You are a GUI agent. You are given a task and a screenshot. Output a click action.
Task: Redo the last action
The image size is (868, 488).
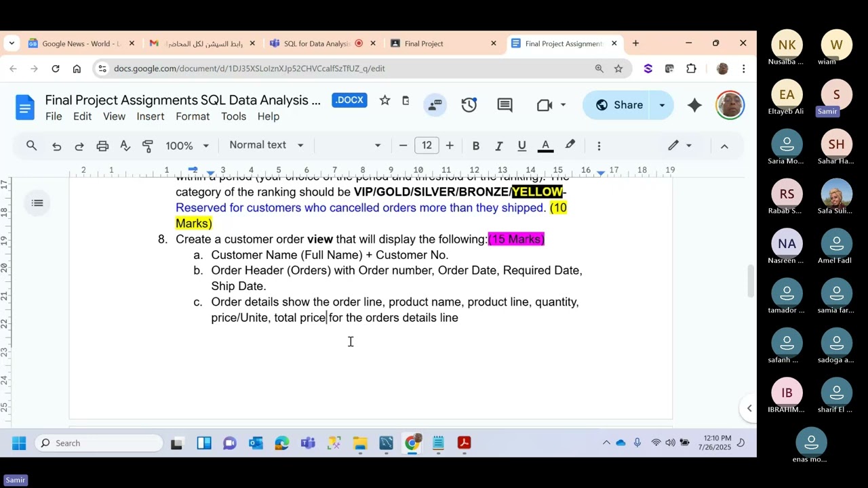[79, 146]
